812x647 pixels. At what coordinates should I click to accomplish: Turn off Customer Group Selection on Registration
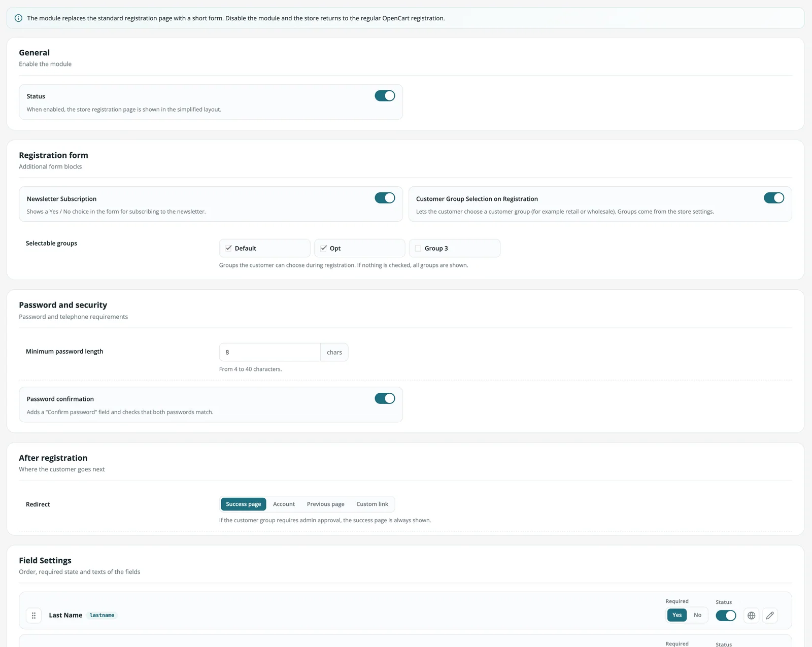coord(774,198)
